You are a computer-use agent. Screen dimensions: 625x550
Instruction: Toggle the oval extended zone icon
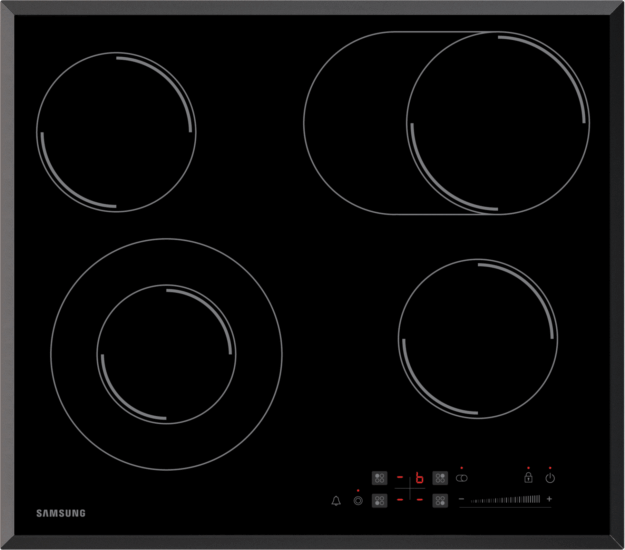(462, 478)
